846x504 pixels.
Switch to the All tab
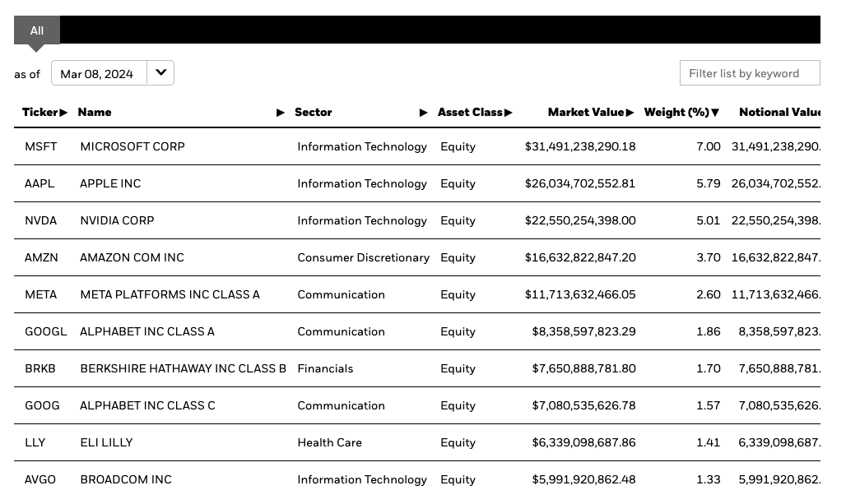(37, 30)
